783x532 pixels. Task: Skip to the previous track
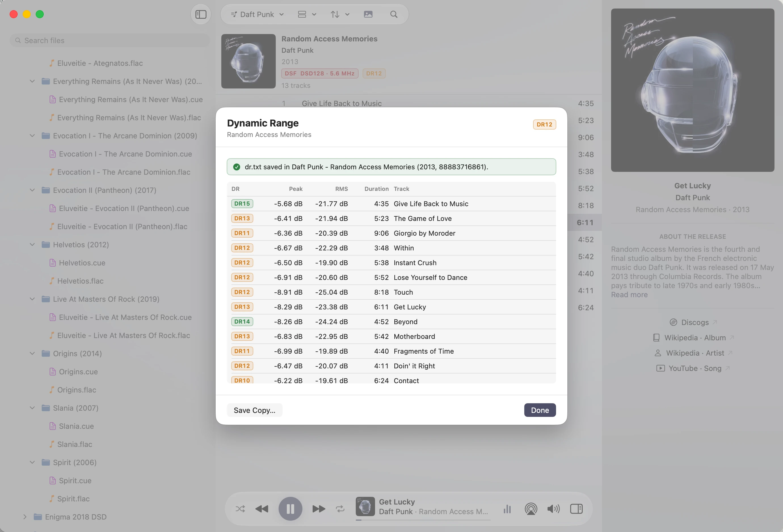262,508
